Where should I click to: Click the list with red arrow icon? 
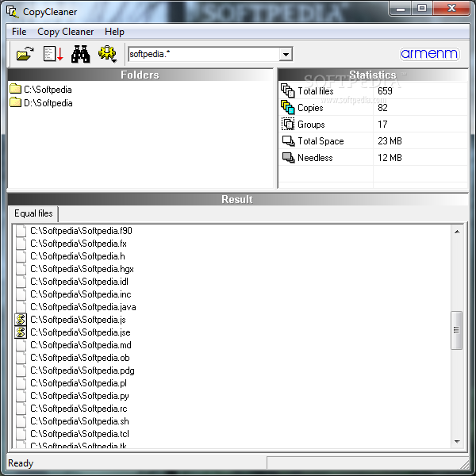[53, 54]
